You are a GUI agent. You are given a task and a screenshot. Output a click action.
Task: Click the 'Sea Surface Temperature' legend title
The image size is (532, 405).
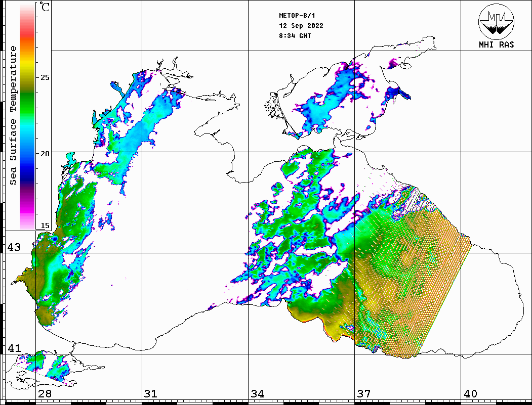13,115
